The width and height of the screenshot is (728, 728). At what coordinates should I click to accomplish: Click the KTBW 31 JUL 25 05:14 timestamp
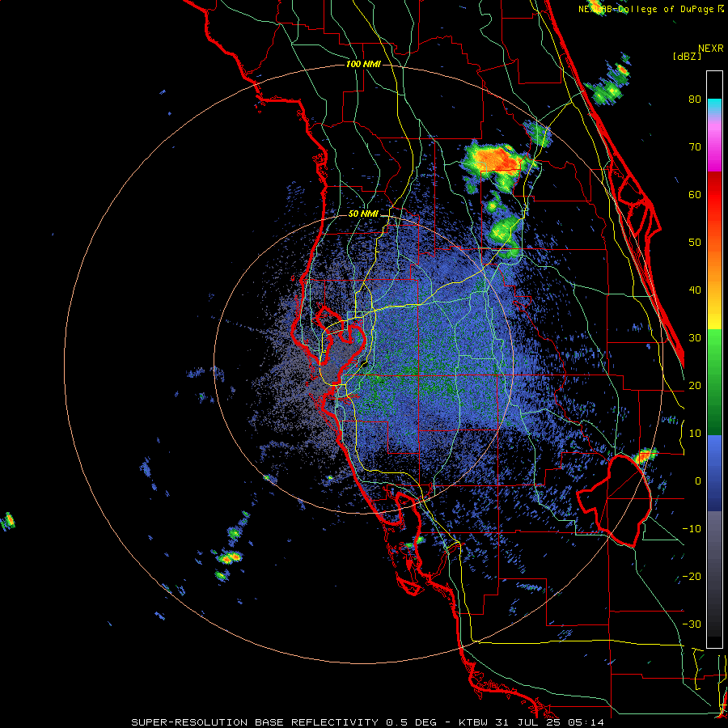tap(531, 722)
